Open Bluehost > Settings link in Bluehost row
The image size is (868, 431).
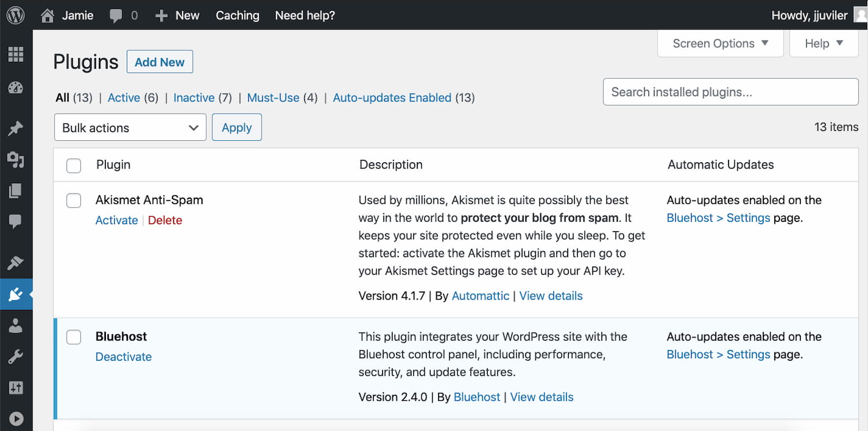pyautogui.click(x=718, y=355)
